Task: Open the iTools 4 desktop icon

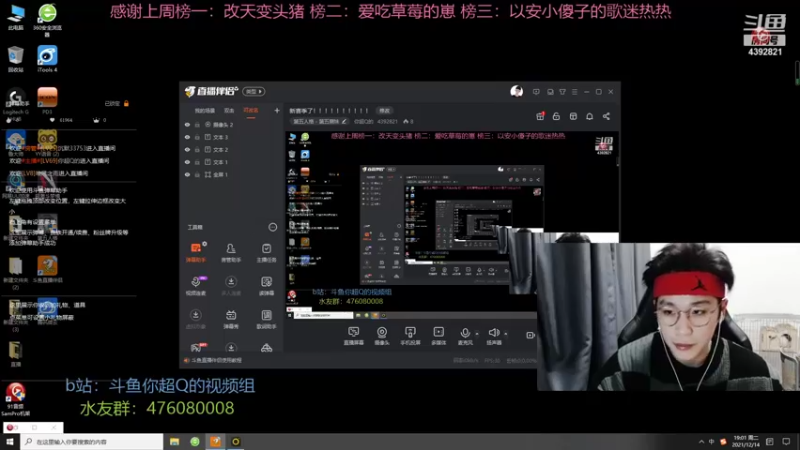Action: (x=47, y=59)
